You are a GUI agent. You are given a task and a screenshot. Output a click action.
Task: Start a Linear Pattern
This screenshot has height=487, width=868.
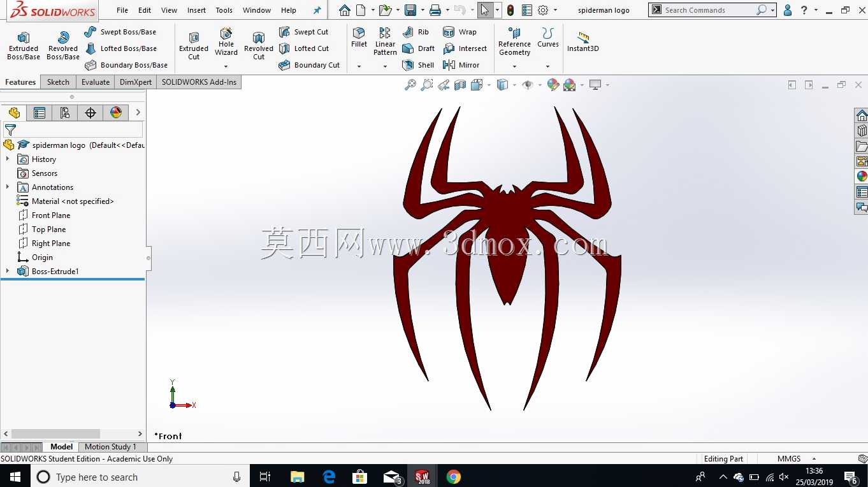click(385, 42)
